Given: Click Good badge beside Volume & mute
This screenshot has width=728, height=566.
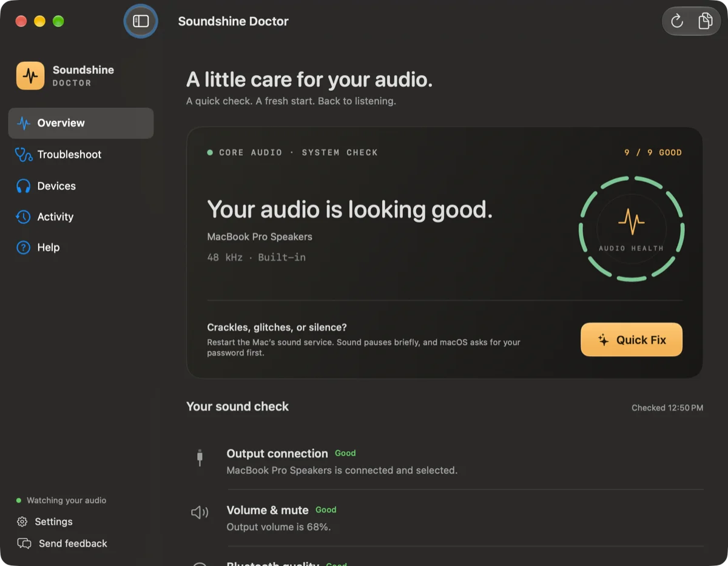Looking at the screenshot, I should (x=326, y=510).
